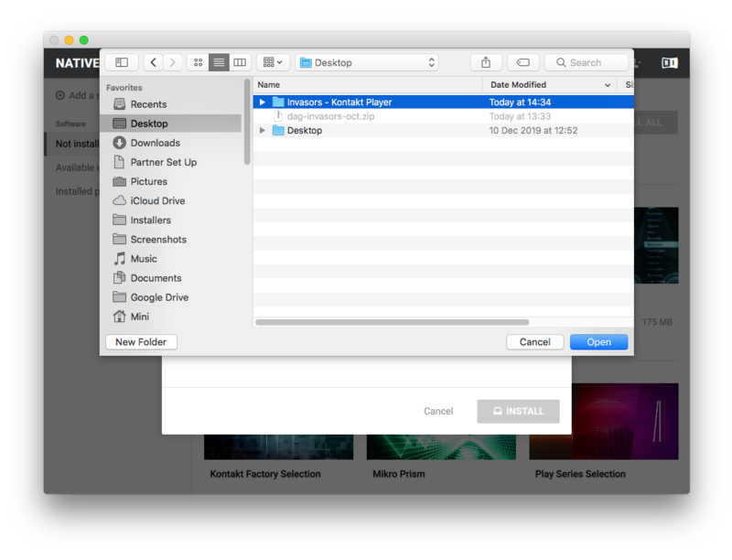Screen dimensions: 732x560
Task: Click the Edit Tags icon
Action: click(x=522, y=62)
